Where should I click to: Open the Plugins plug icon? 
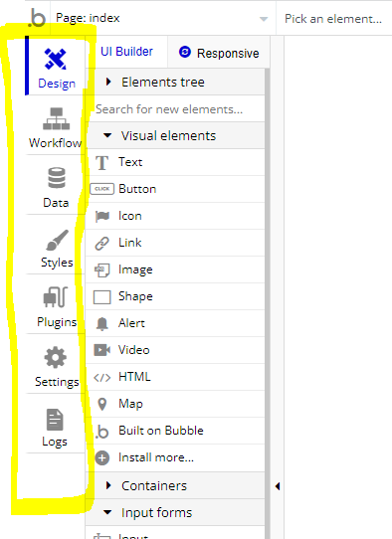point(56,296)
